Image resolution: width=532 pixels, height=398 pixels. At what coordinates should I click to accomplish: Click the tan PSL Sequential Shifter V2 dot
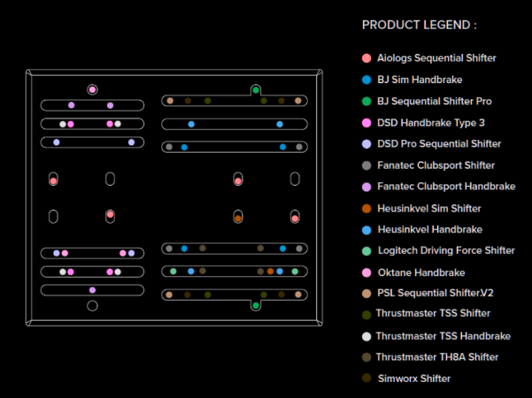tap(366, 294)
